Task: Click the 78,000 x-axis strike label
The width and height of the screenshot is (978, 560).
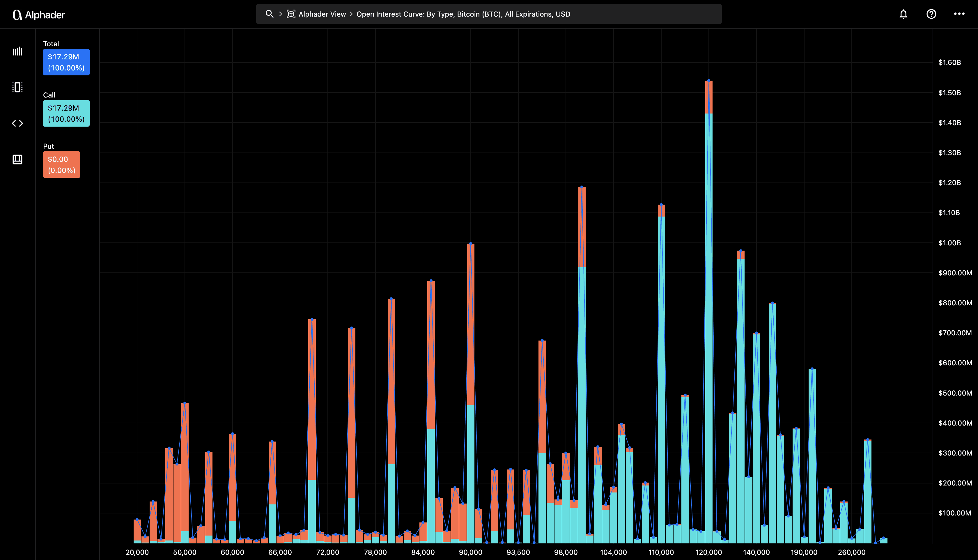Action: [x=375, y=552]
